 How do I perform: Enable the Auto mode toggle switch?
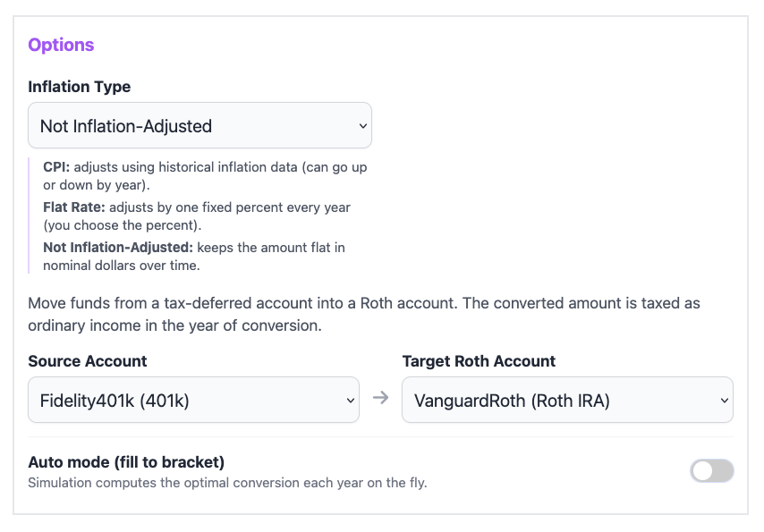click(711, 470)
